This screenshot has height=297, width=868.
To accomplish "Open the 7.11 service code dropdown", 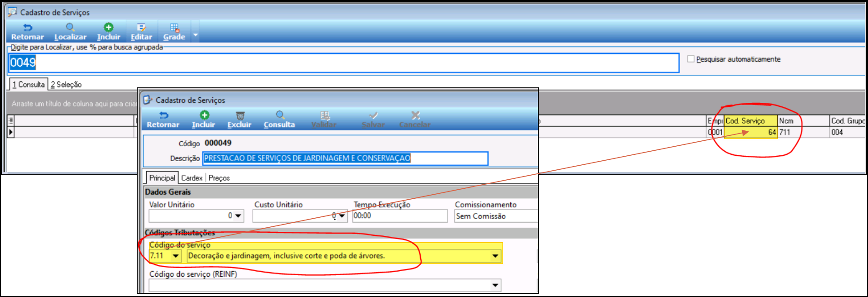I will 176,256.
